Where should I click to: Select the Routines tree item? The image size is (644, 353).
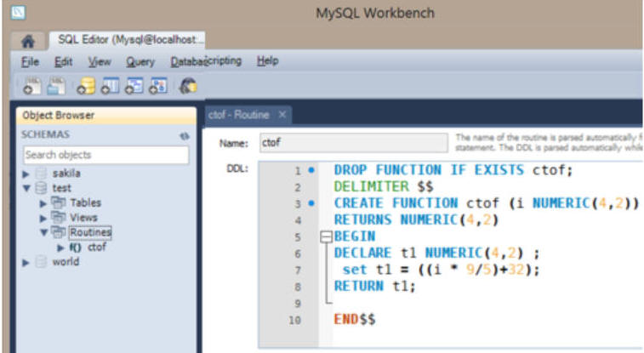click(x=90, y=232)
